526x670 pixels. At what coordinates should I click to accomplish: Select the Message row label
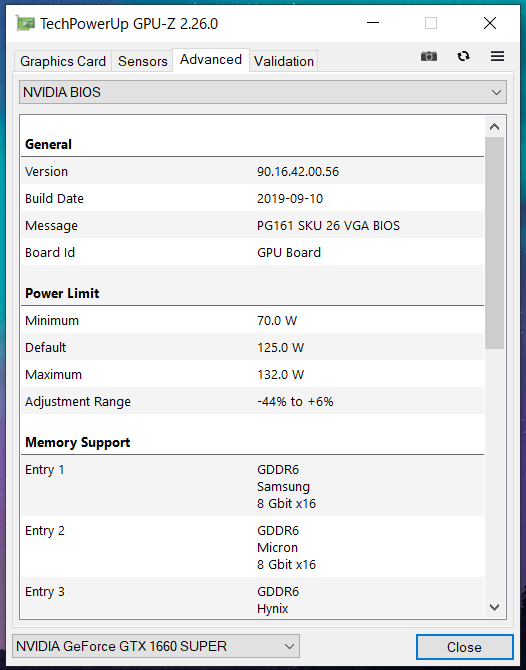coord(51,225)
